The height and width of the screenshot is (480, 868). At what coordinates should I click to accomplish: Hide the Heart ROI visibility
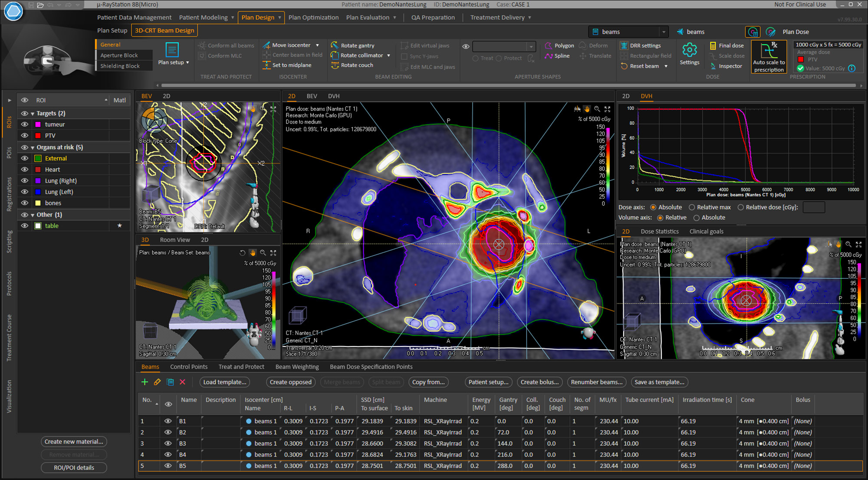(25, 170)
